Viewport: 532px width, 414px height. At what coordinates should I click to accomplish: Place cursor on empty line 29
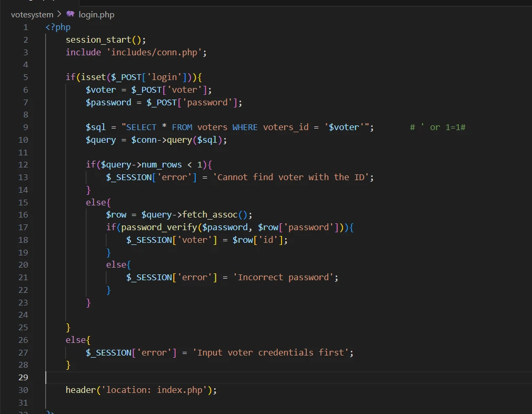tap(288, 377)
